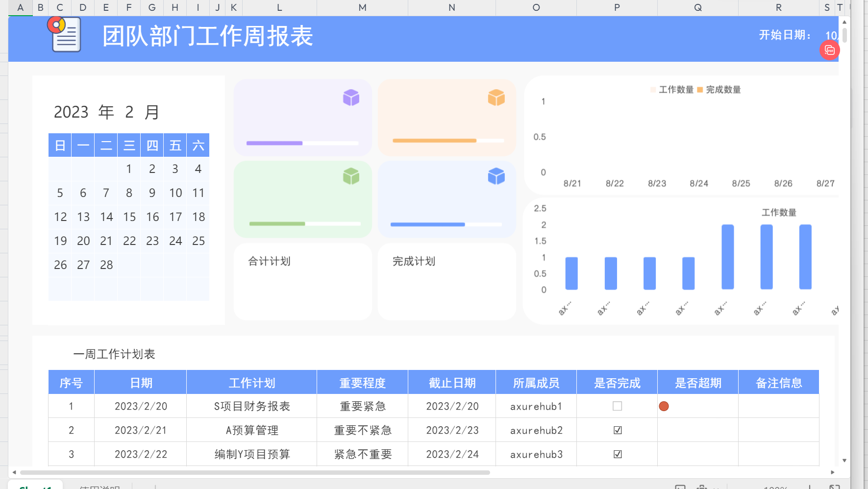Click the orange cube icon
Image resolution: width=868 pixels, height=489 pixels.
click(496, 98)
